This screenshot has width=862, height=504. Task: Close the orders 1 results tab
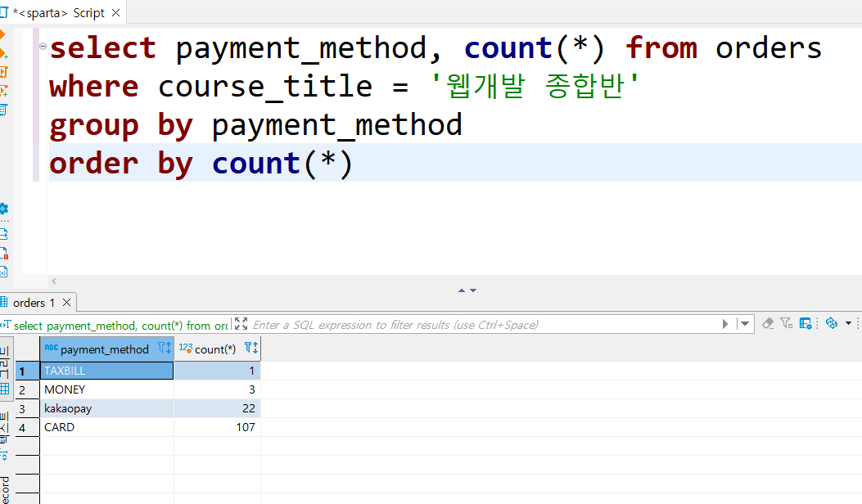(x=66, y=302)
